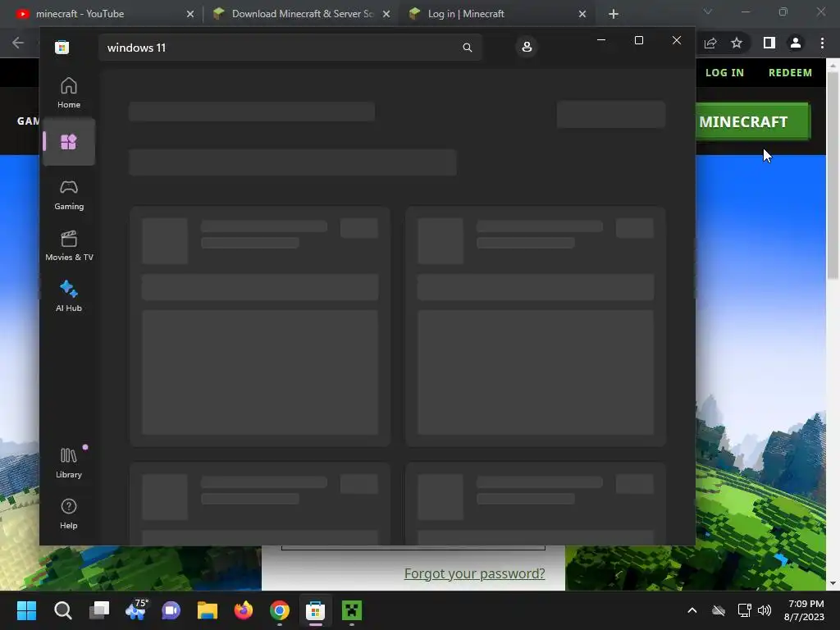Click the search magnifier in Store search box
The height and width of the screenshot is (630, 840).
click(x=467, y=48)
